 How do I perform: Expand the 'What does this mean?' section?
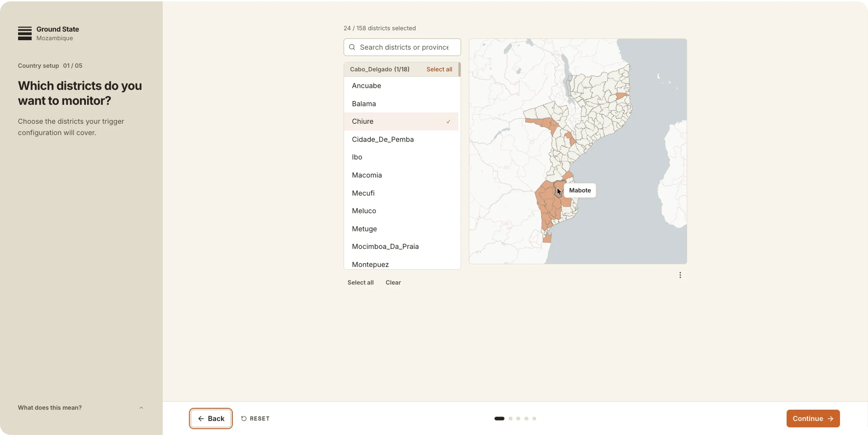click(80, 407)
